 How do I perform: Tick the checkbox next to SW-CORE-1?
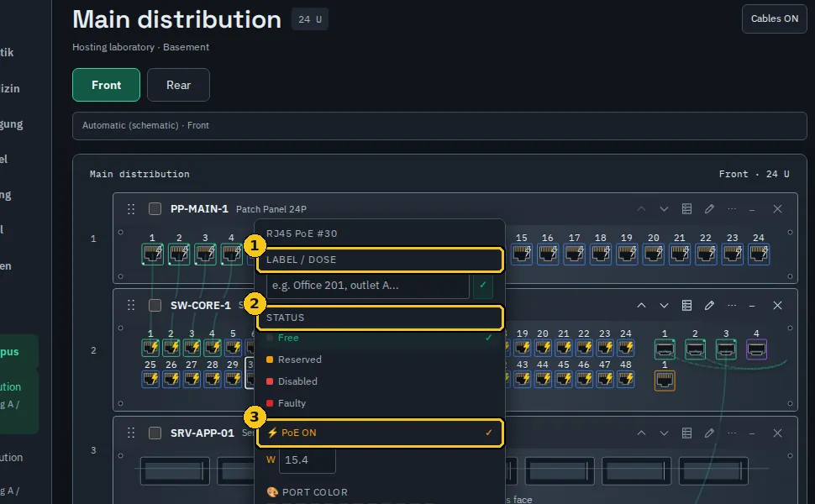pyautogui.click(x=155, y=305)
